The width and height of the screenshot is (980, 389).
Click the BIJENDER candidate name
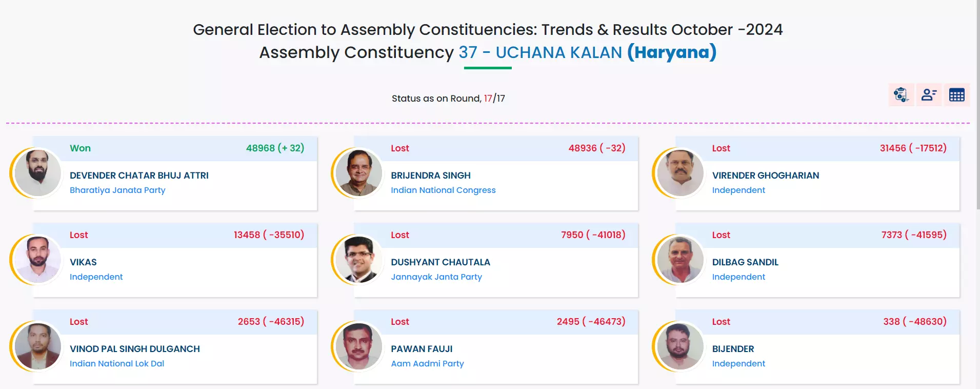point(733,349)
